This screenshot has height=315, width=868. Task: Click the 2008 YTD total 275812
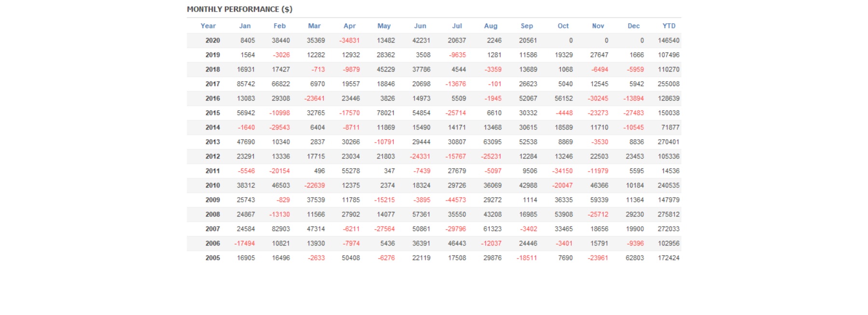[x=668, y=215]
